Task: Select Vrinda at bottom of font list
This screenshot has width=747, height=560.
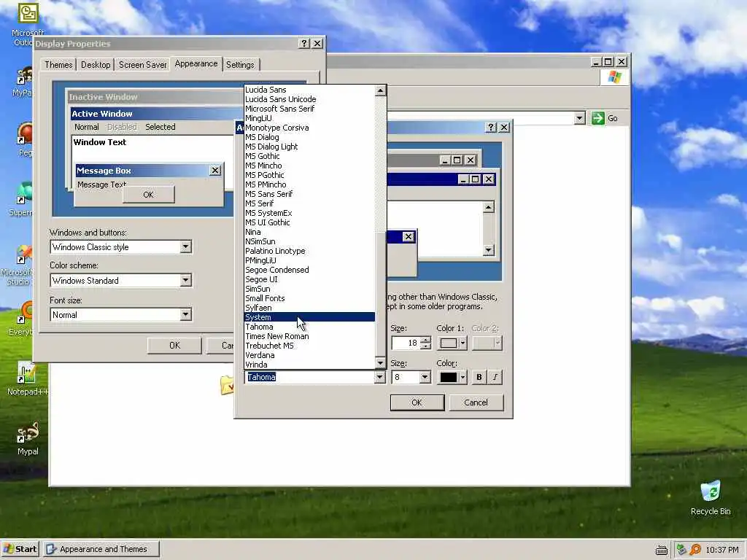Action: (309, 365)
